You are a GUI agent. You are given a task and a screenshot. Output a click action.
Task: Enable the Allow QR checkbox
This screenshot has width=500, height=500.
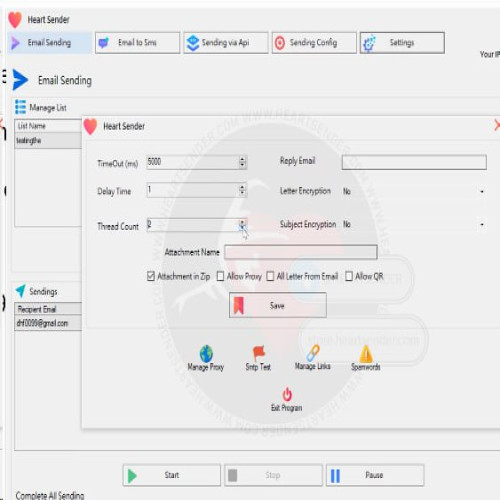coord(349,276)
